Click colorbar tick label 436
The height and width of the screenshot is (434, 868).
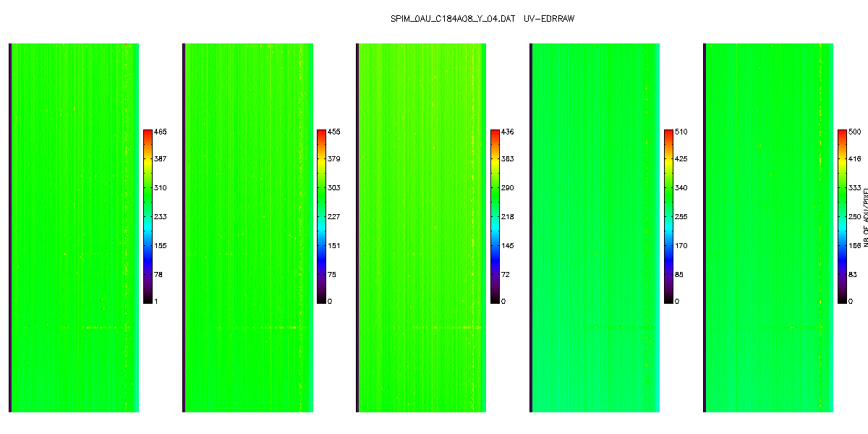click(x=508, y=132)
